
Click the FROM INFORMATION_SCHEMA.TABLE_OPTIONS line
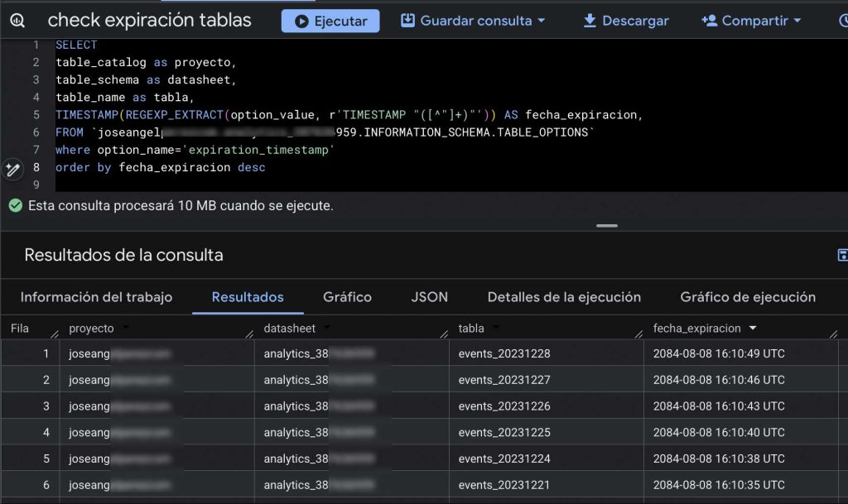(325, 132)
